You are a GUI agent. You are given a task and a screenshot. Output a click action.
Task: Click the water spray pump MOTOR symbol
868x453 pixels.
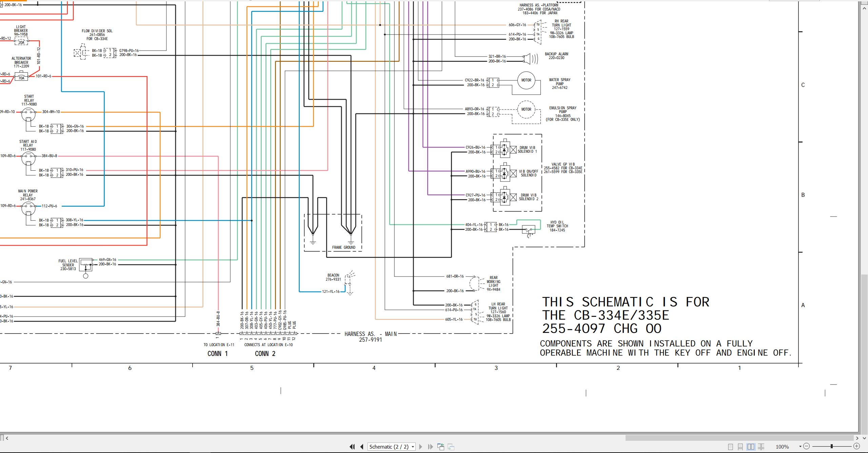coord(526,80)
